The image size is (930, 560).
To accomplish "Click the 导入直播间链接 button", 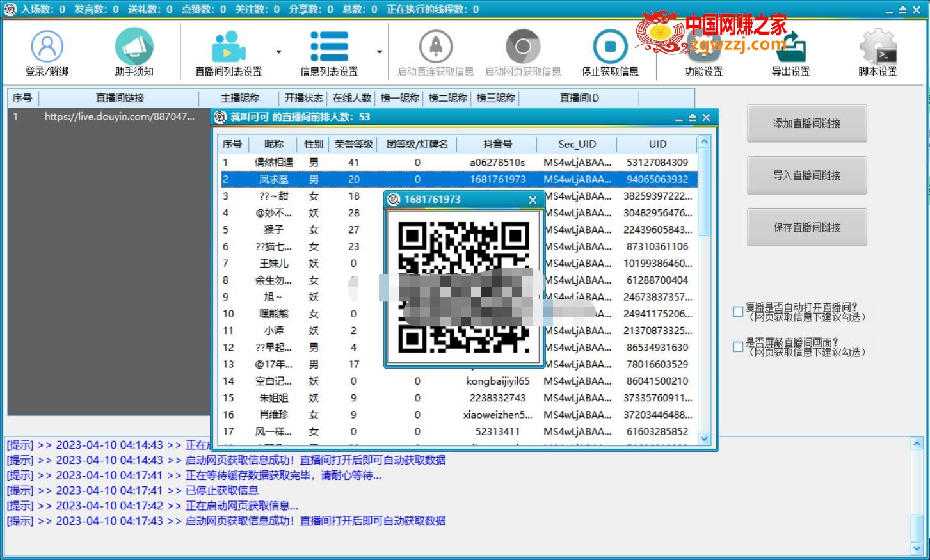I will (x=806, y=175).
